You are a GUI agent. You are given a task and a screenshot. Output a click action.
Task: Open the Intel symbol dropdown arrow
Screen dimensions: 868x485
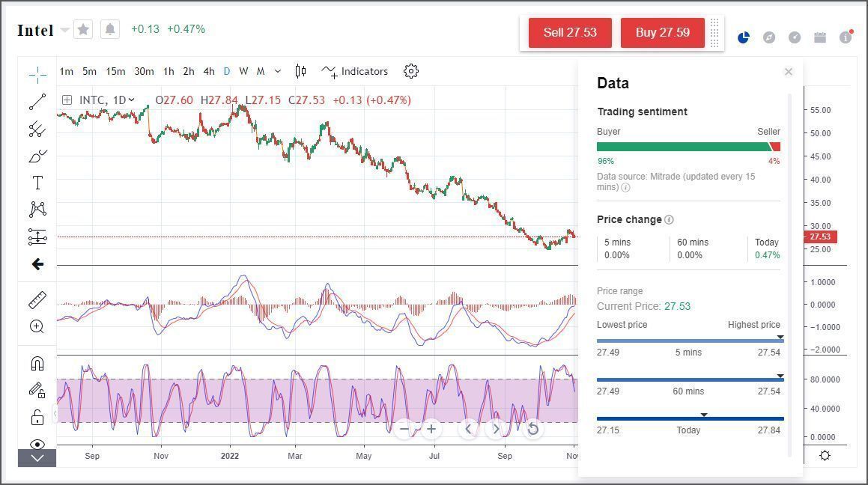[x=64, y=30]
